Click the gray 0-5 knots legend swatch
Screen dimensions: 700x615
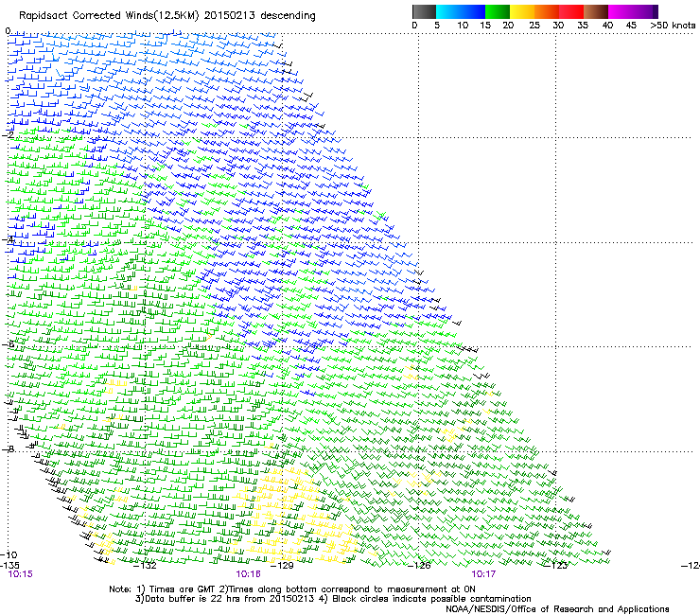point(424,11)
